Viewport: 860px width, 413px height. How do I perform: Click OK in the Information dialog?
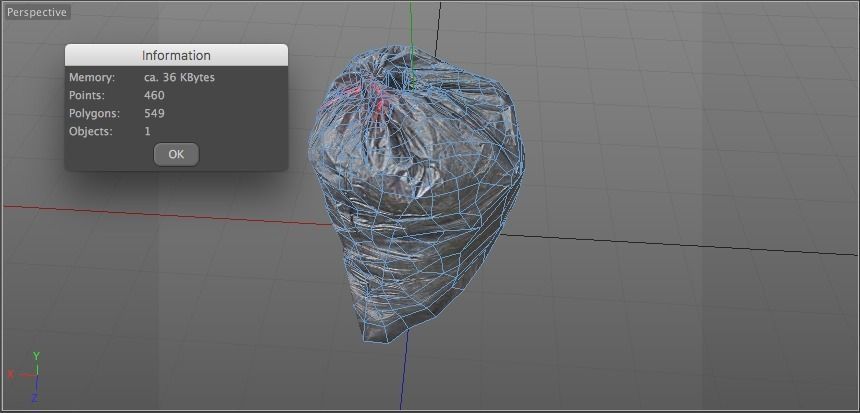(x=176, y=154)
